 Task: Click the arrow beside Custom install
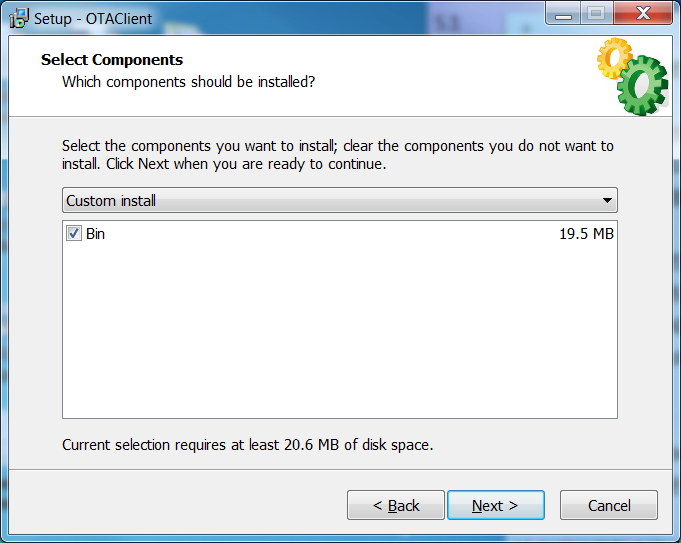pyautogui.click(x=607, y=201)
